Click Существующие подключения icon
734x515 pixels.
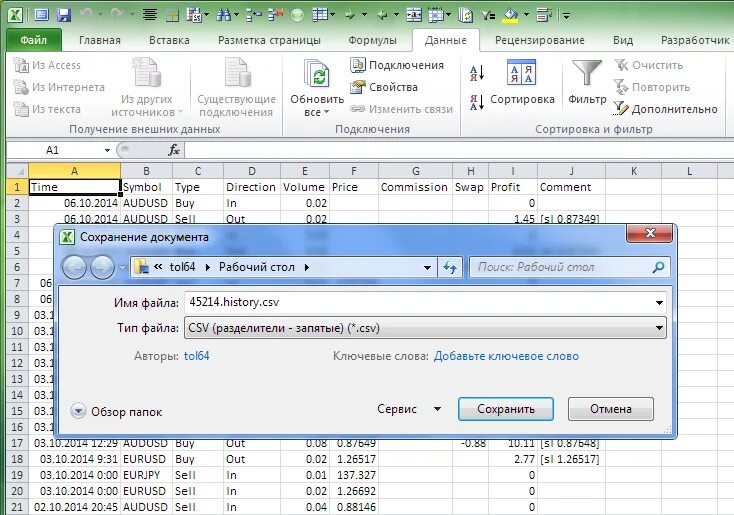pyautogui.click(x=237, y=73)
